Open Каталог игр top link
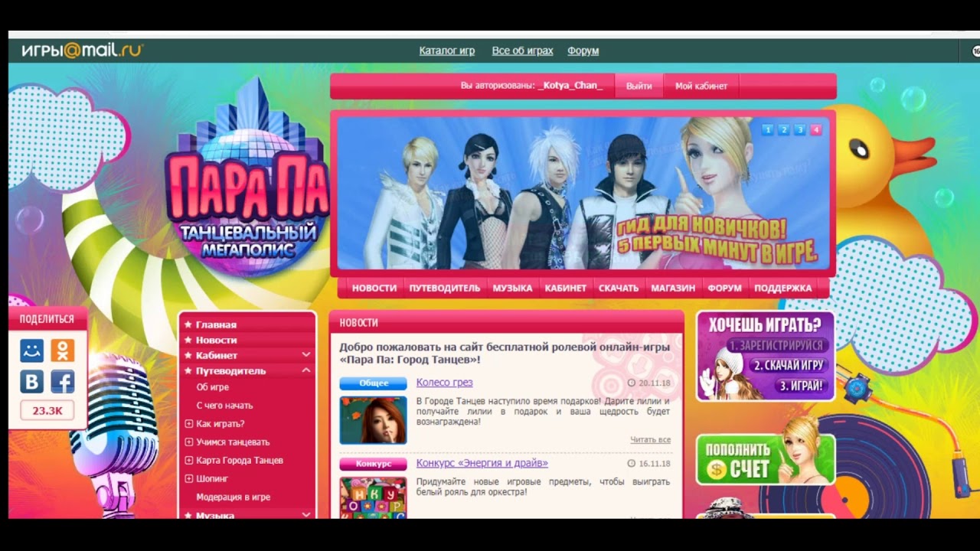This screenshot has height=551, width=980. [447, 51]
